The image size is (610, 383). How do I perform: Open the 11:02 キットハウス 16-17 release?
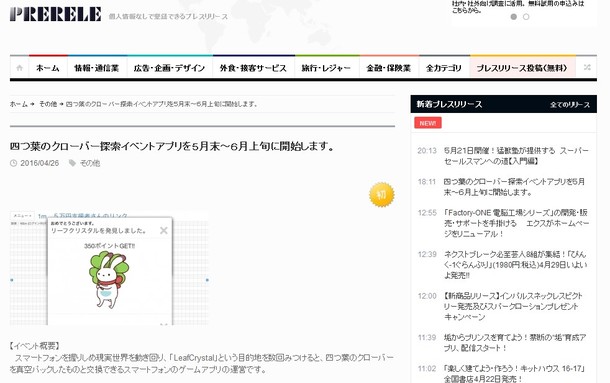(x=514, y=374)
